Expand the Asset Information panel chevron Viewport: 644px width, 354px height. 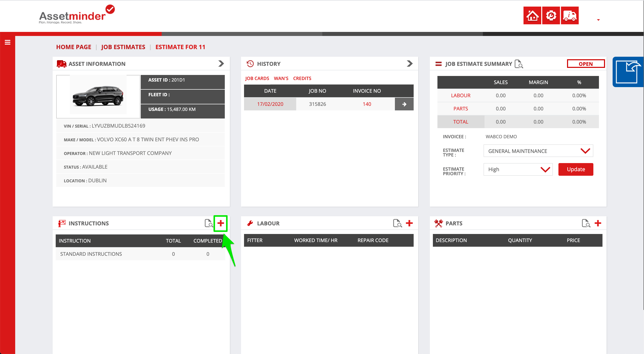tap(221, 64)
